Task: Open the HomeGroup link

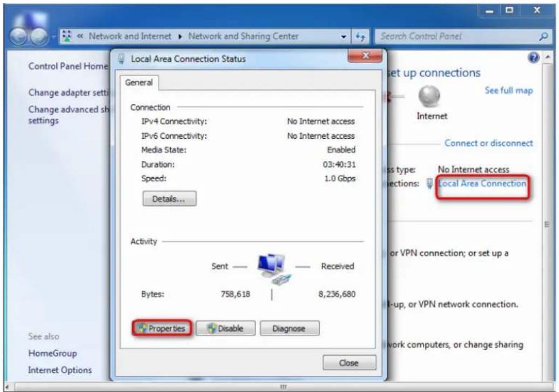Action: coord(52,353)
